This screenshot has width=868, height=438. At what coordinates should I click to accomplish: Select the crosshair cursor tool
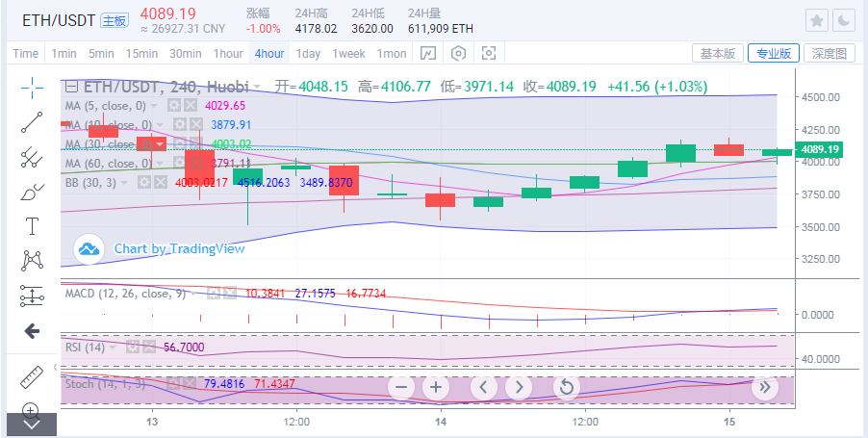(32, 88)
